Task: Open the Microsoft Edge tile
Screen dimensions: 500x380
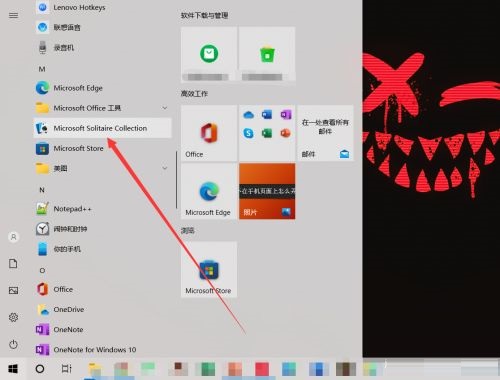Action: (209, 191)
